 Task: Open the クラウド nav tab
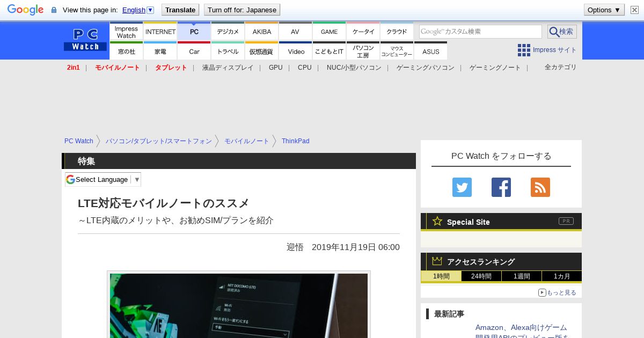(x=397, y=32)
